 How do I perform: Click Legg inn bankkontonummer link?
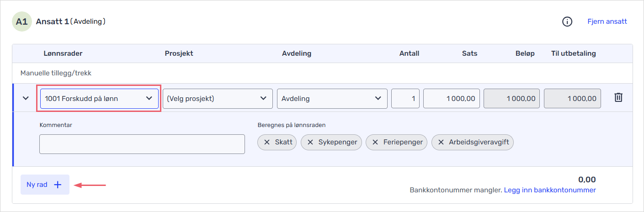tap(550, 190)
